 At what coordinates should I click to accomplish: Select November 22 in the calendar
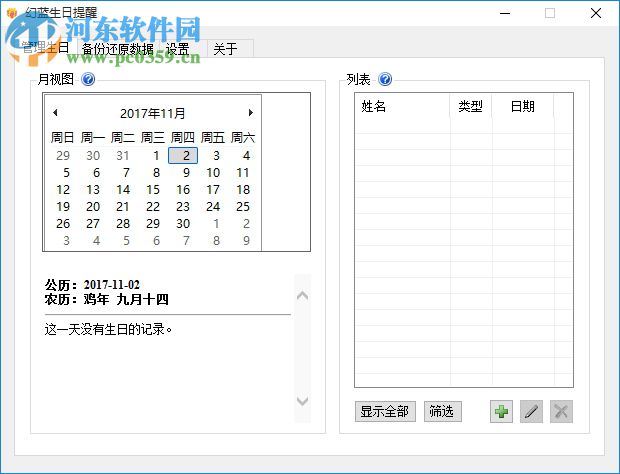click(153, 207)
